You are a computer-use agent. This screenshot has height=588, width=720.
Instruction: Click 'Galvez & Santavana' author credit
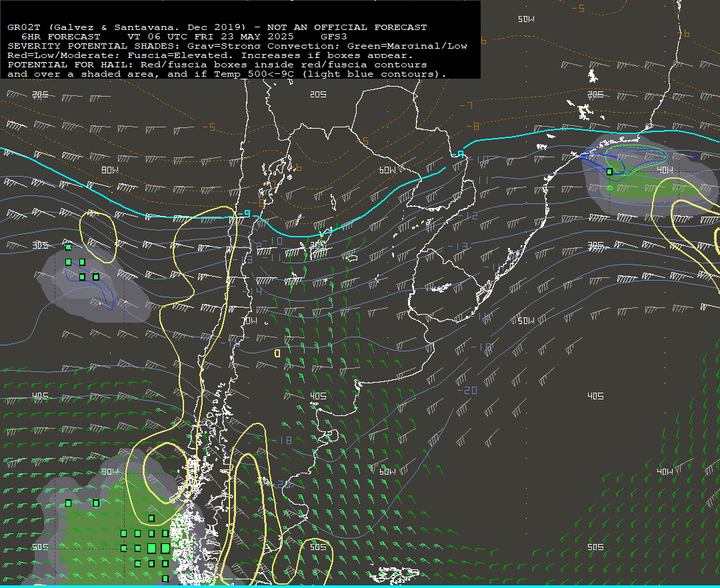tap(114, 27)
